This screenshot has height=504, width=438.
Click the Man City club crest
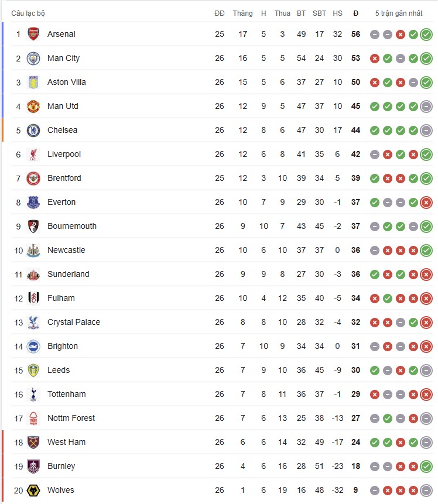pos(33,58)
